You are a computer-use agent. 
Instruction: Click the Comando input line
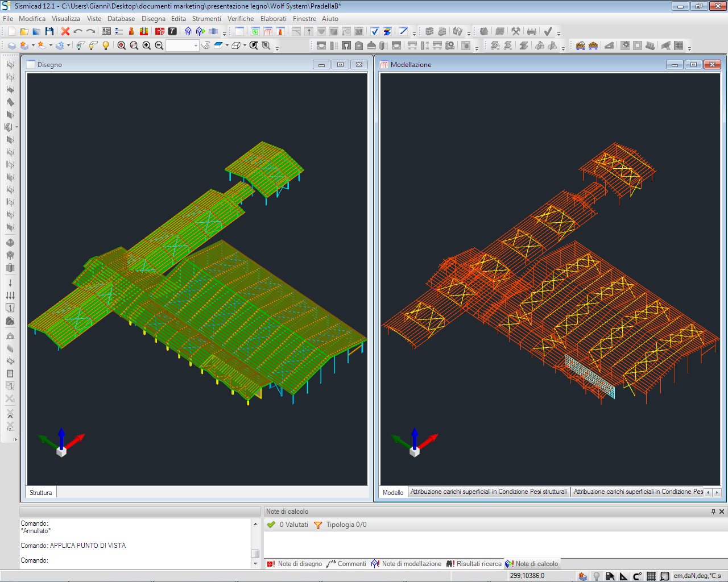point(135,560)
